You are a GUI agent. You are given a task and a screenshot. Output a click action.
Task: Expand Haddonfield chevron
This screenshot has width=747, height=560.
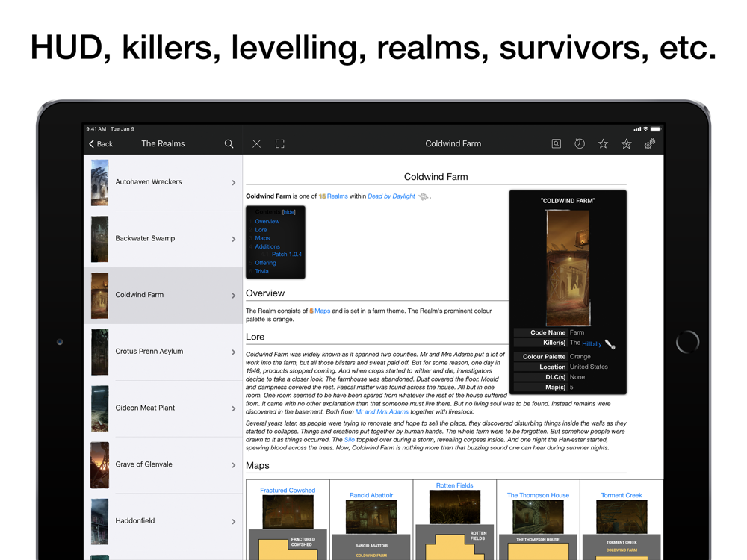pyautogui.click(x=233, y=522)
